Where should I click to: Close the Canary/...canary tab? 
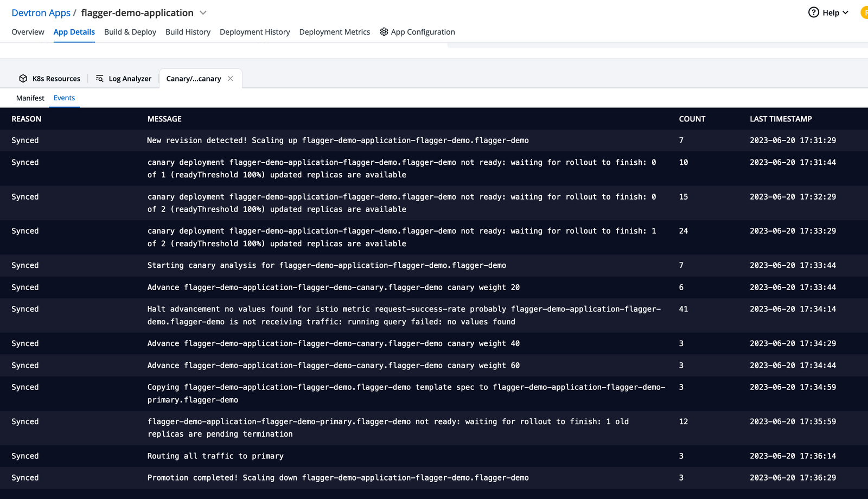[x=230, y=78]
